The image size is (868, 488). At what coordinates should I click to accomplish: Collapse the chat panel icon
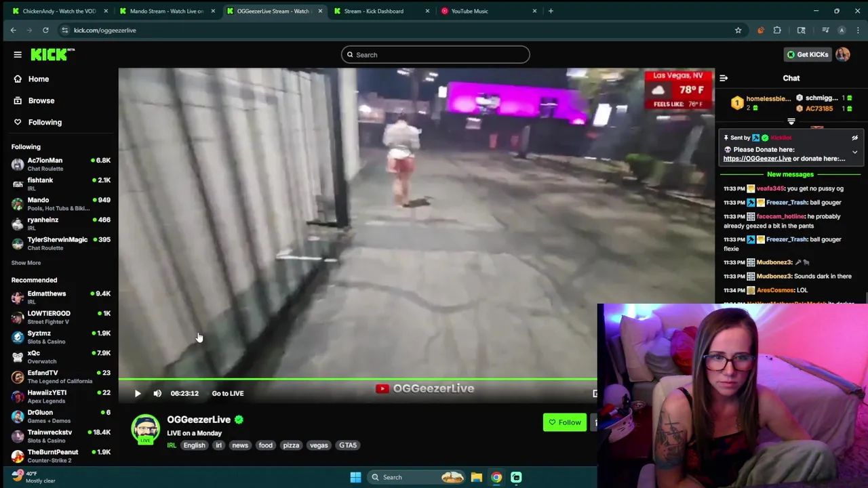[724, 78]
